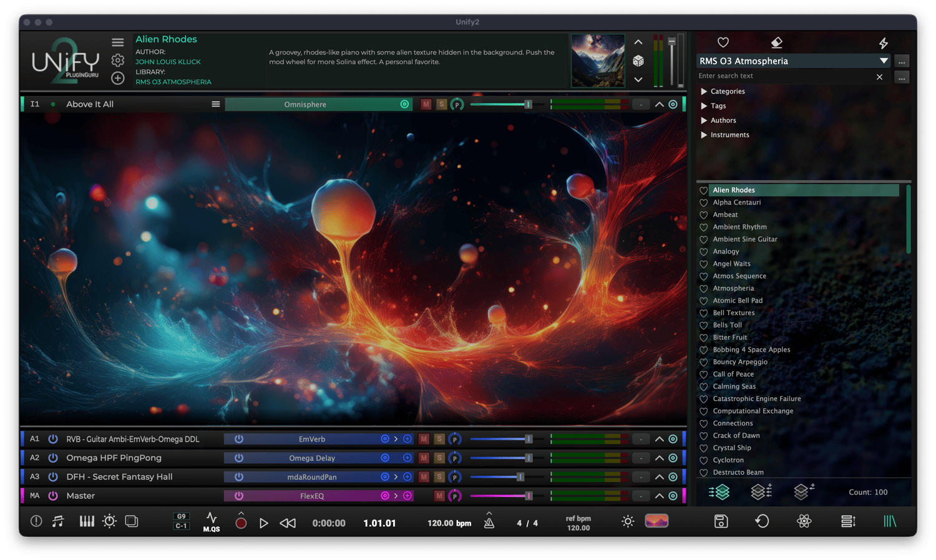The height and width of the screenshot is (560, 936).
Task: Click the favorites heart icon in browser header
Action: (x=723, y=42)
